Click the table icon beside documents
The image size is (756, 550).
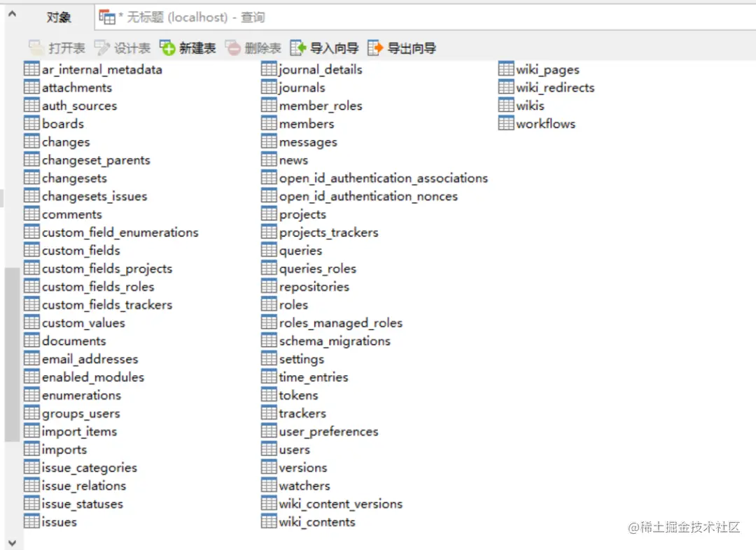click(31, 340)
